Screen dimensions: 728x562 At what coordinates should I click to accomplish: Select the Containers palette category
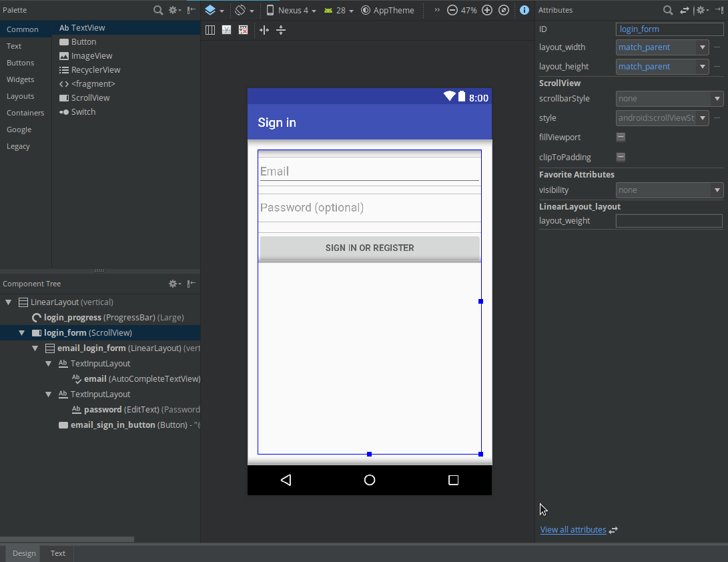click(25, 113)
